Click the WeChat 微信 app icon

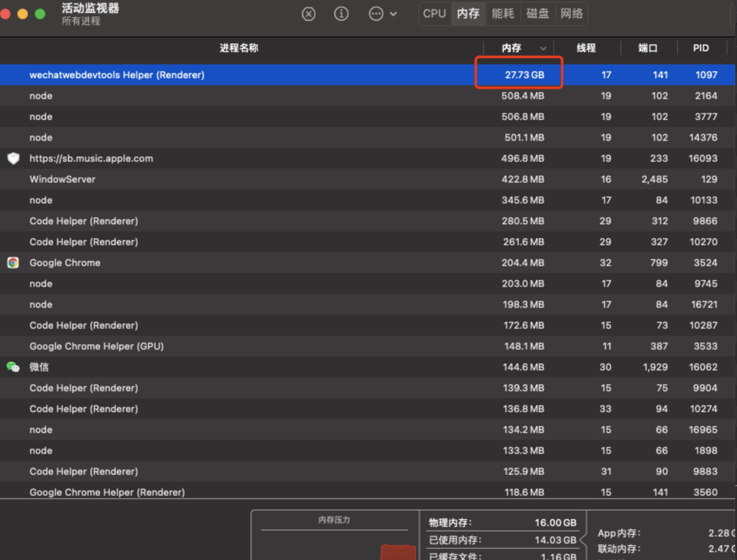13,367
